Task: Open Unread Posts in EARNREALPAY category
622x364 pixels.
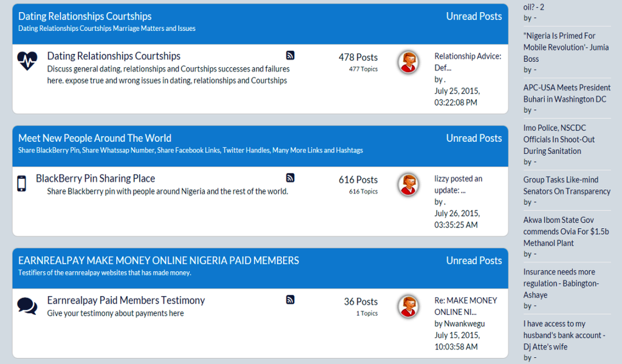Action: click(x=474, y=260)
